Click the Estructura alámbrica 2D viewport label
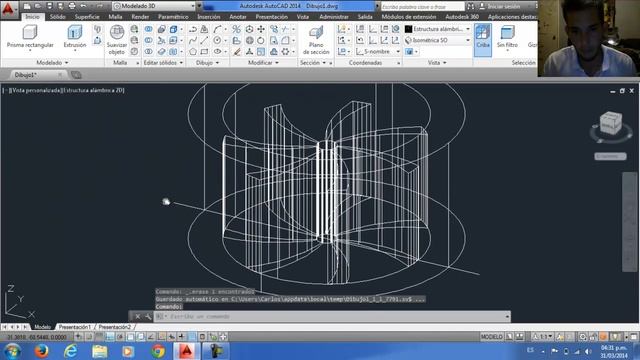The width and height of the screenshot is (640, 360). (94, 90)
